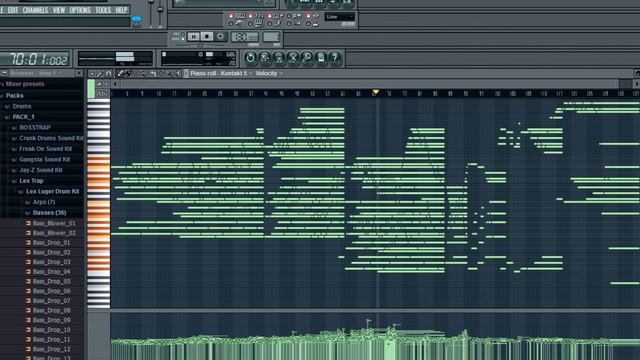This screenshot has width=640, height=360.
Task: Click the magnifier shortcut icon
Action: 307,58
